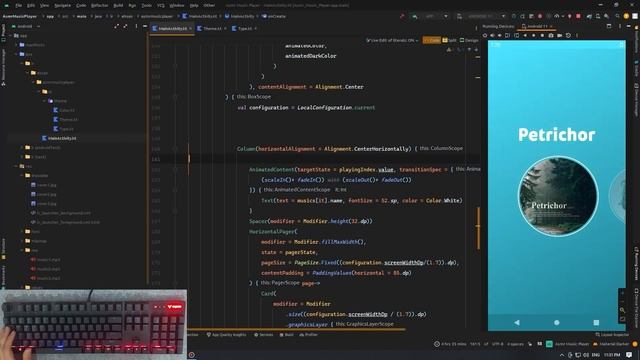Screen dimensions: 640x360
Task: Click Home icon in emulator toolbar
Action: click(533, 36)
